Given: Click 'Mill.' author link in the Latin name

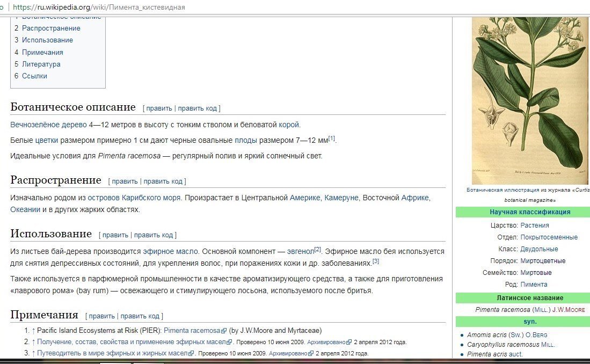Looking at the screenshot, I should point(541,310).
